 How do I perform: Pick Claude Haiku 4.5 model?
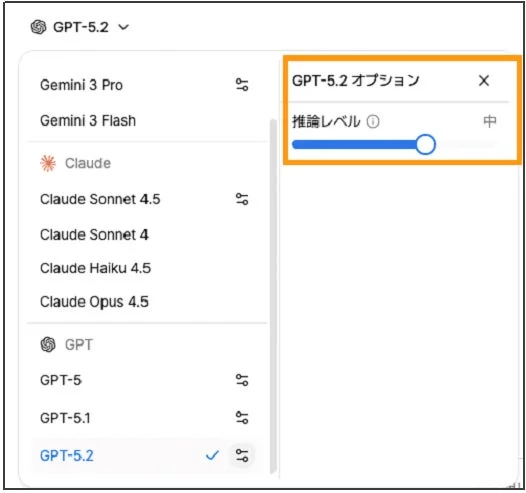(x=95, y=268)
